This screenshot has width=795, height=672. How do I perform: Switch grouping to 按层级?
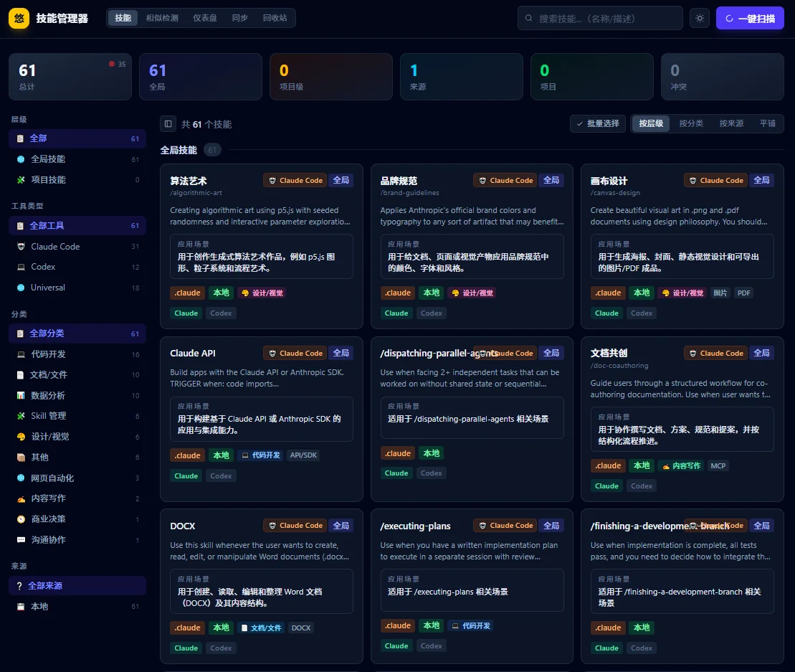pos(651,124)
